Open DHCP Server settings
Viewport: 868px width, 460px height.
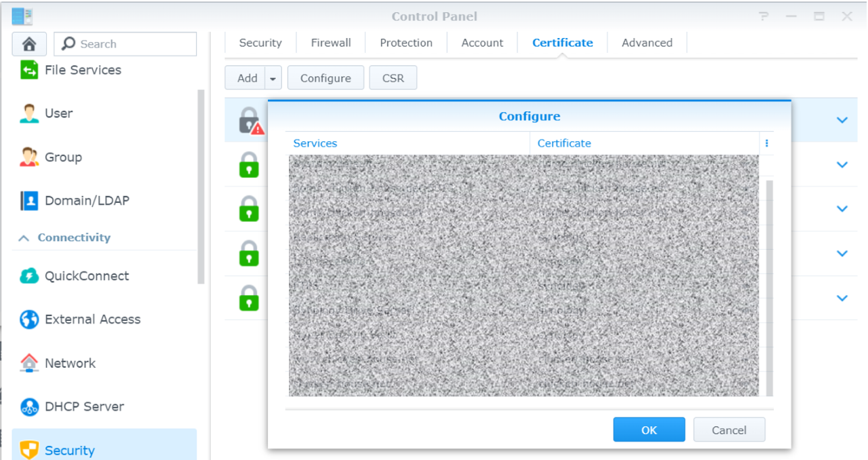[x=84, y=407]
